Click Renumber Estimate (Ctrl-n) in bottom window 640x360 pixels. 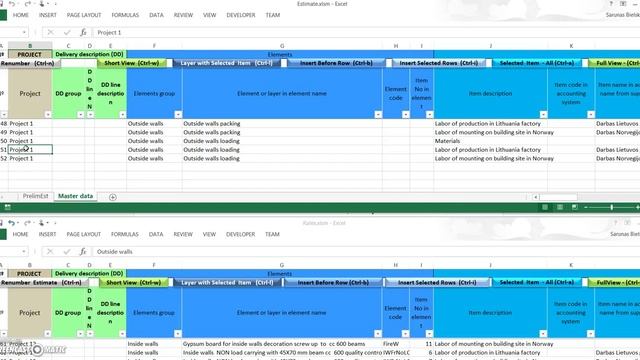click(43, 282)
